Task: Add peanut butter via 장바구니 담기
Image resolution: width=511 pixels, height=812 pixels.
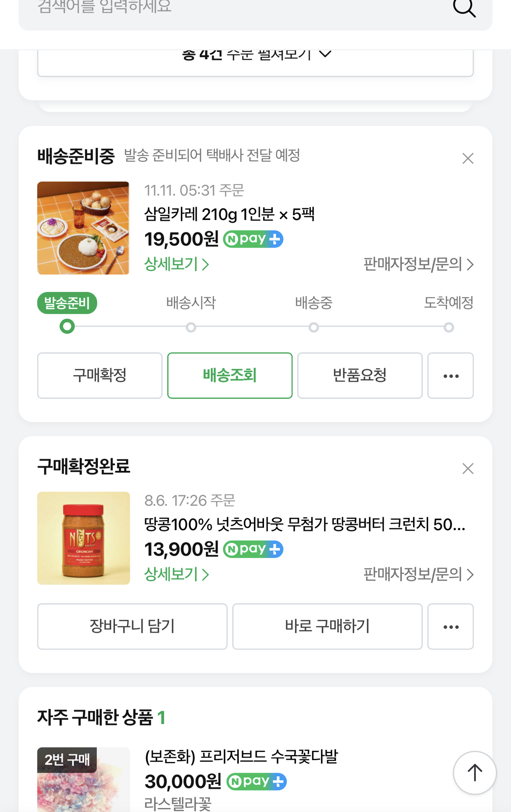Action: pyautogui.click(x=132, y=626)
